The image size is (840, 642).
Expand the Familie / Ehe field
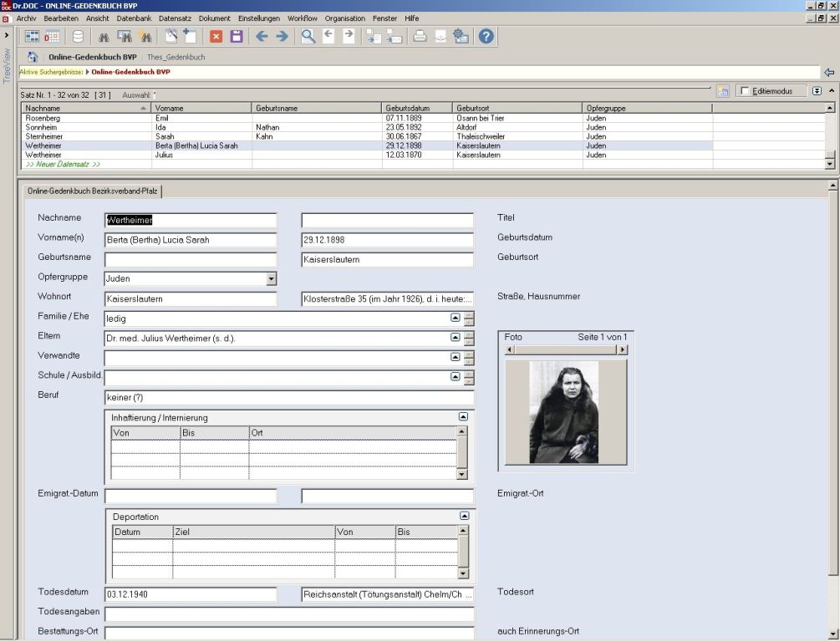click(x=456, y=318)
